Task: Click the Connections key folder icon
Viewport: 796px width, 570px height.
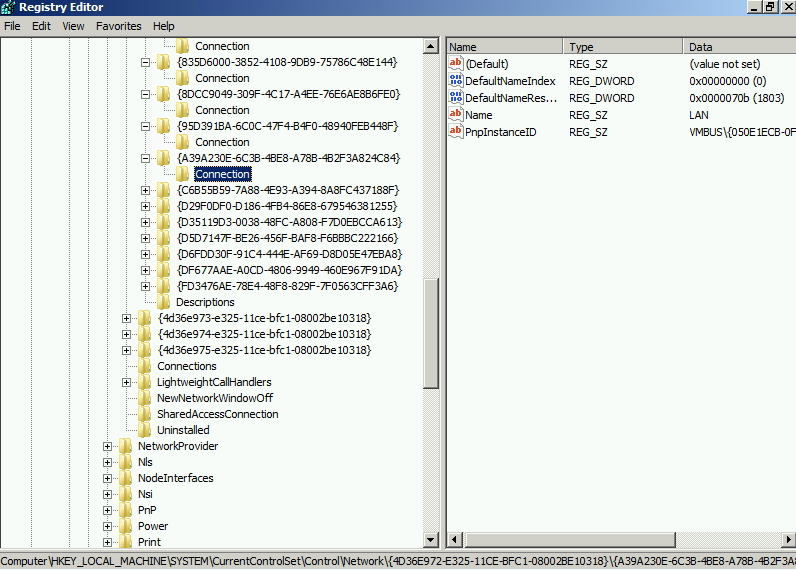Action: [x=145, y=366]
